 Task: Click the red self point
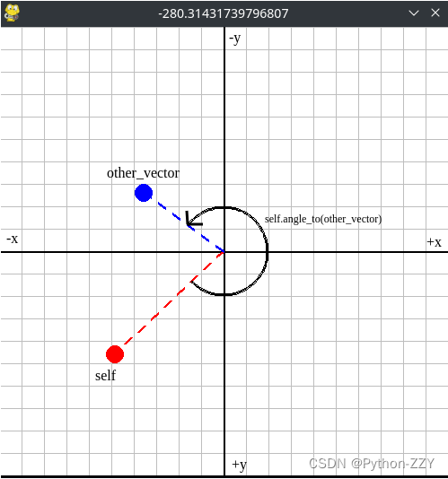pyautogui.click(x=115, y=354)
